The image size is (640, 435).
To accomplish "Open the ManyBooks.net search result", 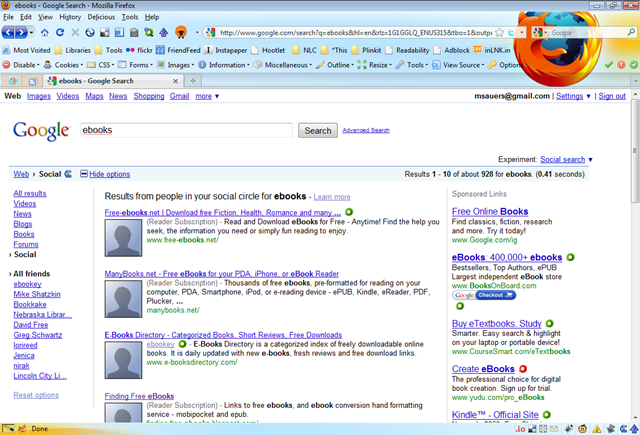I will point(222,274).
